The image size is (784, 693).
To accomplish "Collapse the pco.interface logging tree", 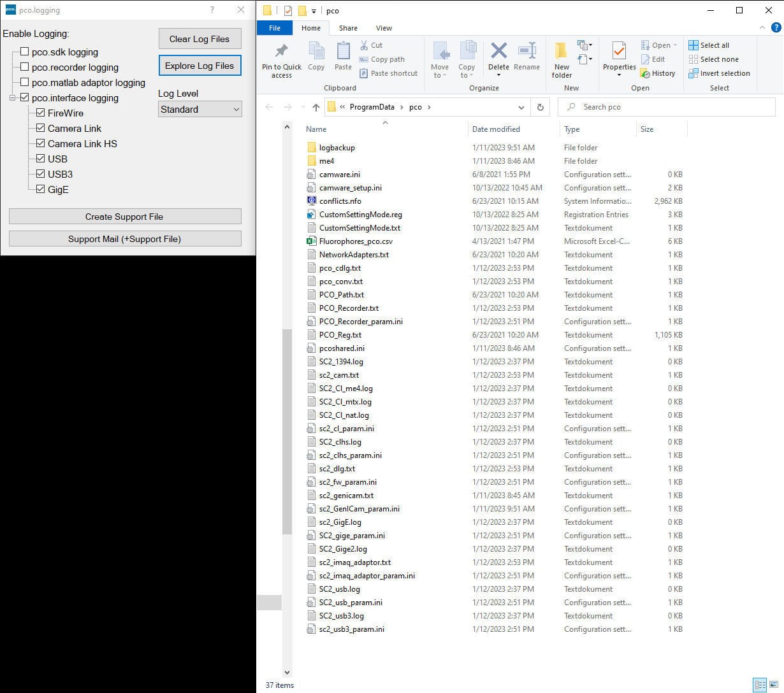I will click(11, 97).
